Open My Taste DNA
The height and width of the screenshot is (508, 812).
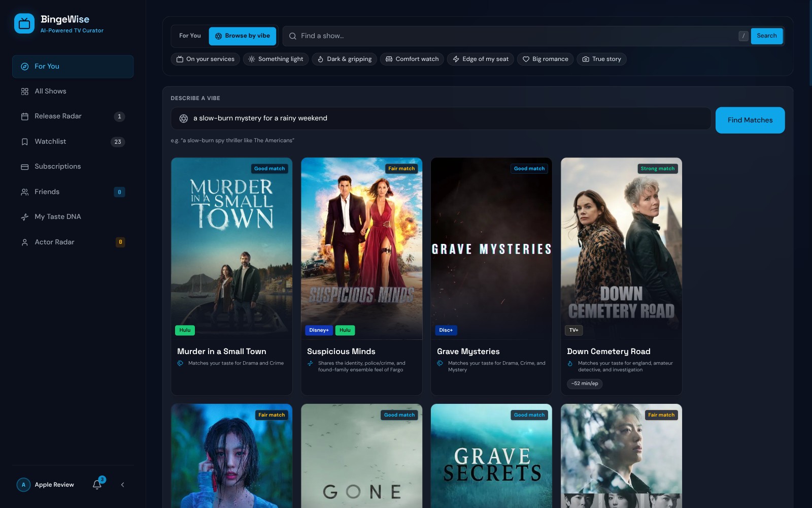pyautogui.click(x=73, y=217)
